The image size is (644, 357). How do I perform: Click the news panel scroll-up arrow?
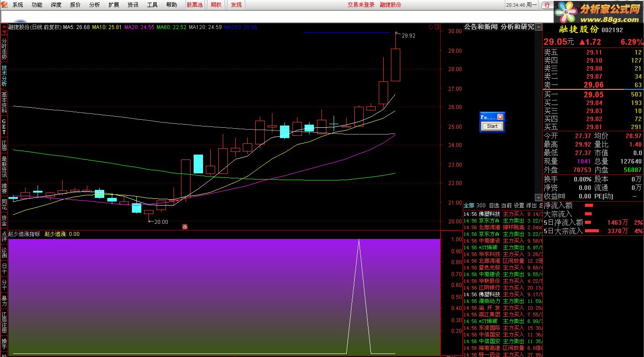pyautogui.click(x=538, y=27)
